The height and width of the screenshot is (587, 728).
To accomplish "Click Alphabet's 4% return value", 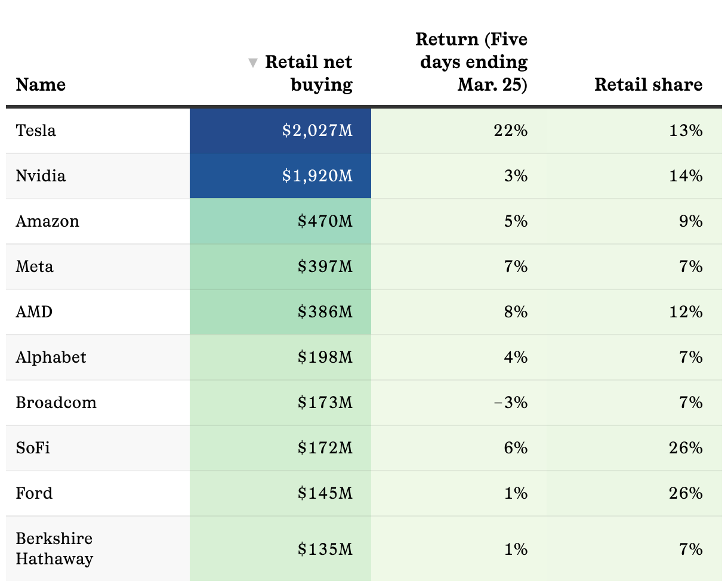I will [516, 357].
